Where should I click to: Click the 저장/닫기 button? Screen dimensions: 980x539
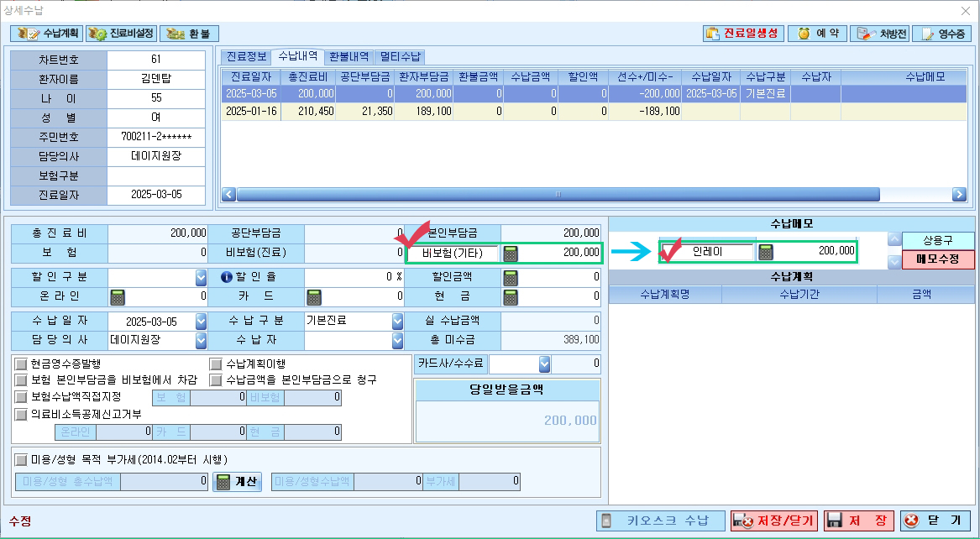click(774, 521)
